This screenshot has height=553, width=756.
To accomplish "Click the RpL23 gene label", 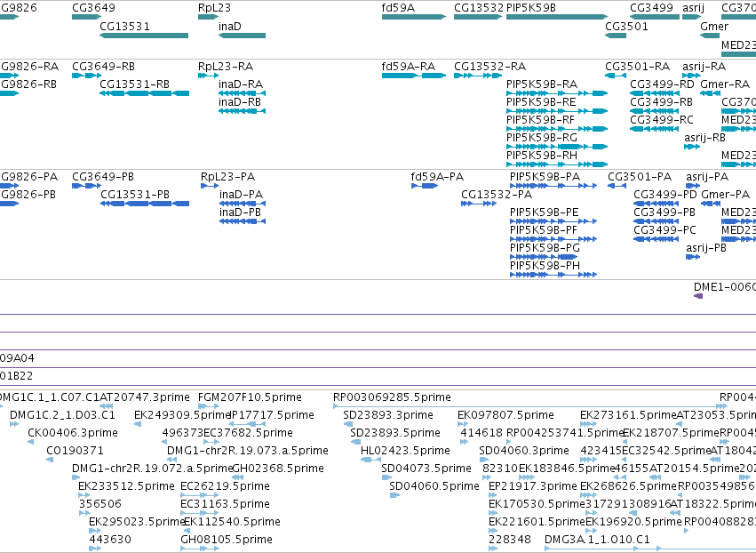I will 214,8.
